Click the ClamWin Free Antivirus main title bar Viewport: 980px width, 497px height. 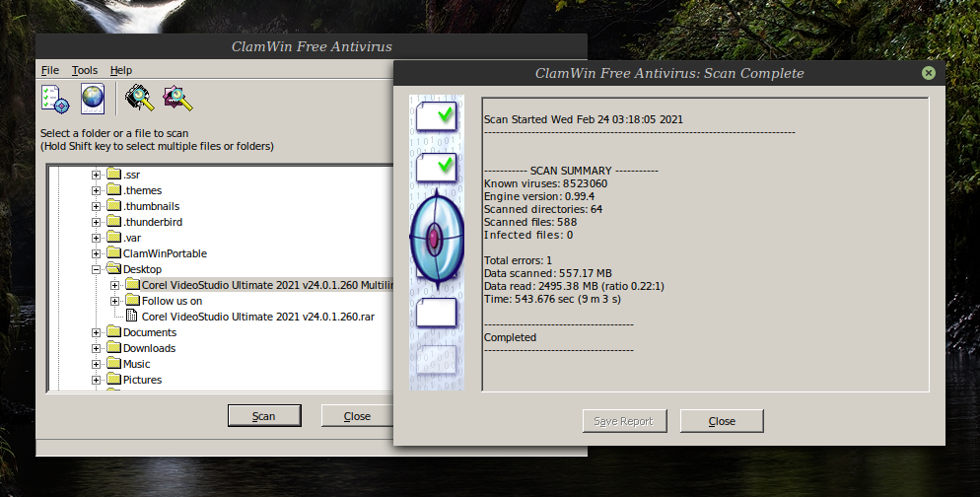click(x=312, y=47)
